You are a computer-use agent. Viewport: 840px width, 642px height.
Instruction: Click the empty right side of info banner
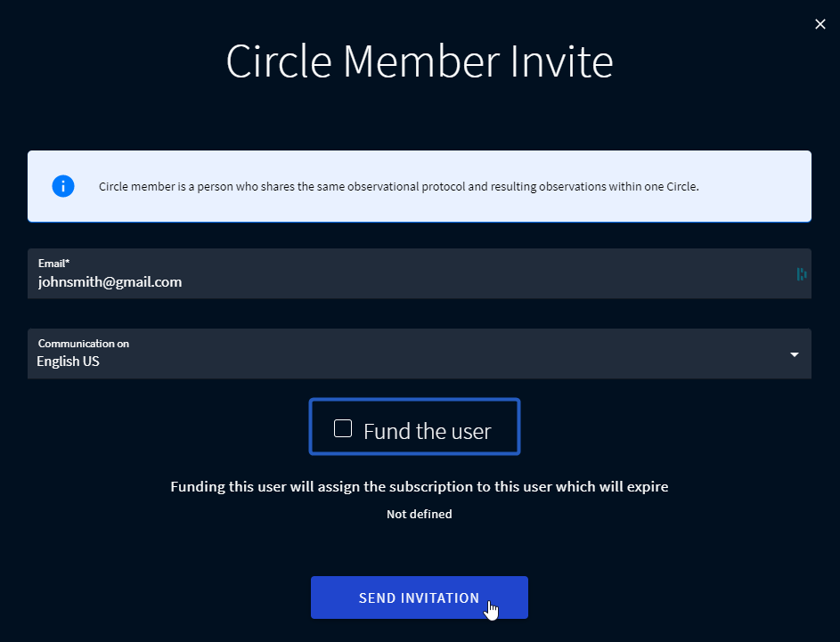[x=757, y=187]
